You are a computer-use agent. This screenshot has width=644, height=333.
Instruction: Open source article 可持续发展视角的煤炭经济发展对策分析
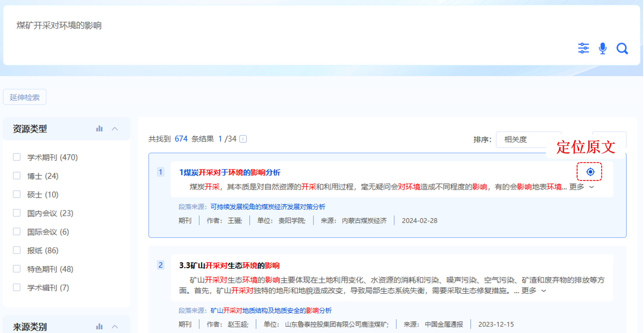point(268,207)
